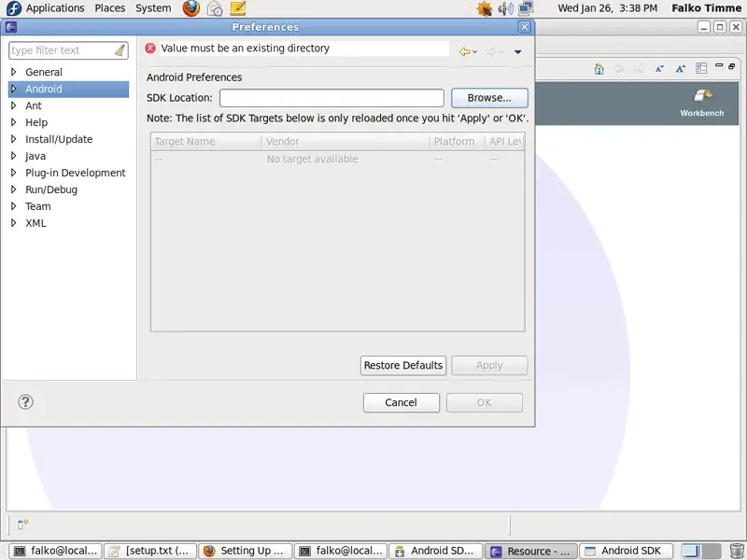Sort by the Target Name column header
The width and height of the screenshot is (747, 560).
[x=206, y=142]
